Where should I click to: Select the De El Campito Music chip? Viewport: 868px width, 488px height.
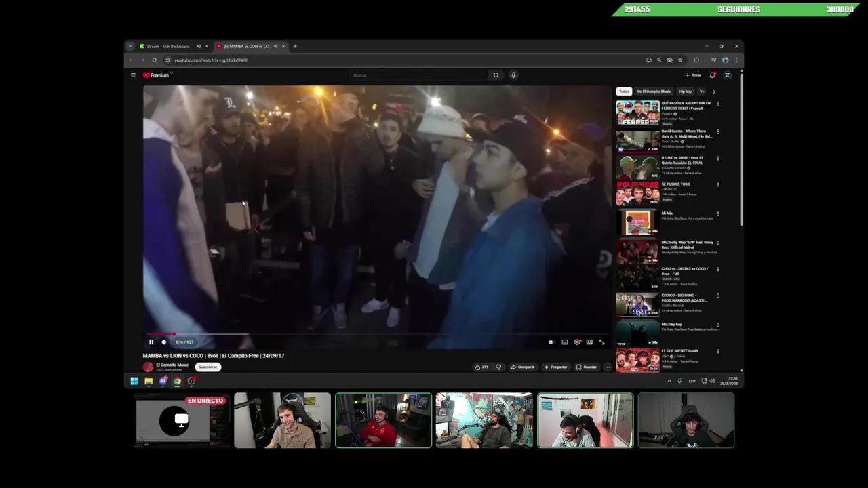tap(654, 91)
